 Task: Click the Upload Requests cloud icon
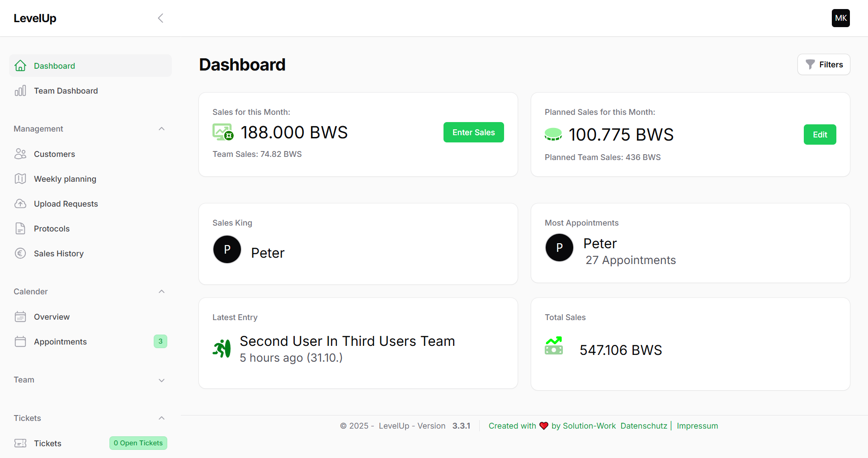[x=20, y=204]
